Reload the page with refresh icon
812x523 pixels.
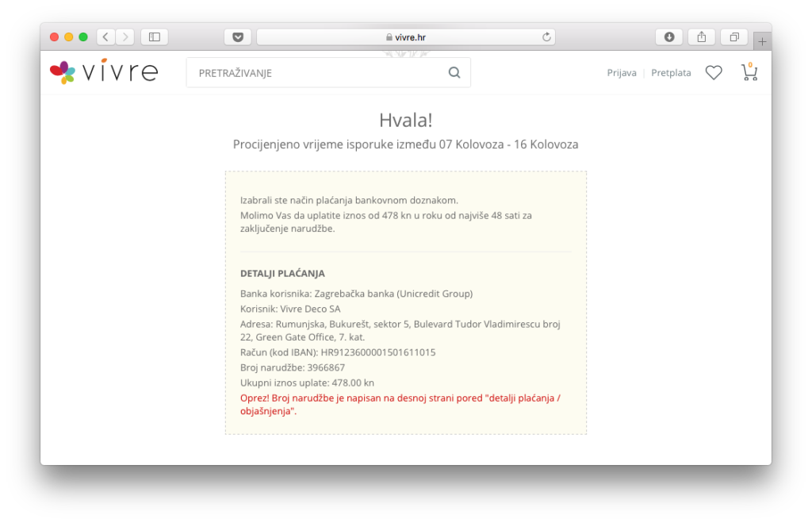click(x=546, y=37)
